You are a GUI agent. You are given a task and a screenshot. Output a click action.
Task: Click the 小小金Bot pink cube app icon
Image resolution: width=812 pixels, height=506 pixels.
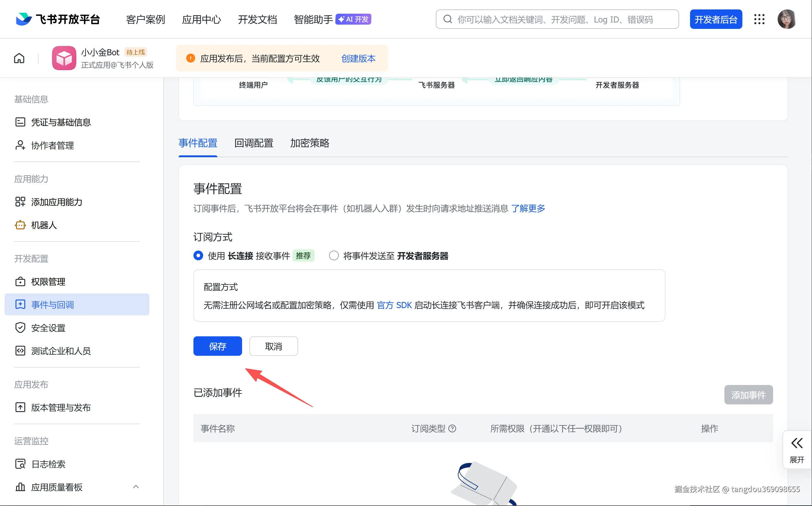pyautogui.click(x=64, y=58)
